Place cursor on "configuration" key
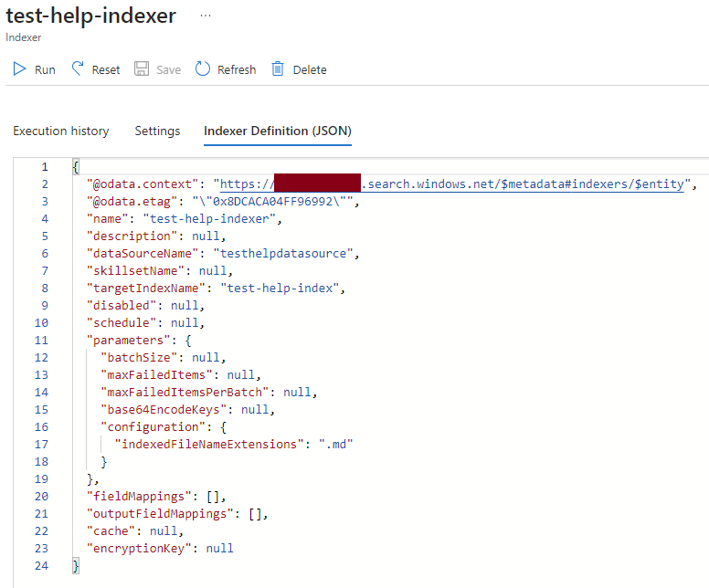Viewport: 709px width, 588px height. (153, 427)
